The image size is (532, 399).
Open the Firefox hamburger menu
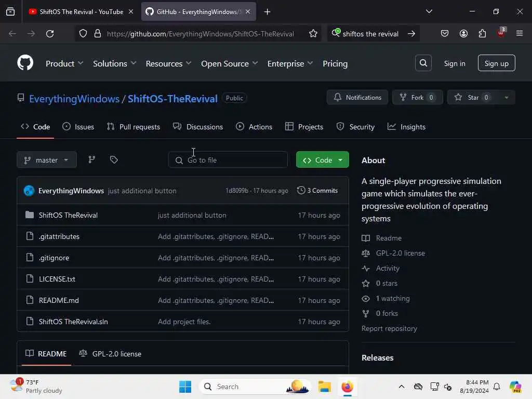tap(519, 33)
